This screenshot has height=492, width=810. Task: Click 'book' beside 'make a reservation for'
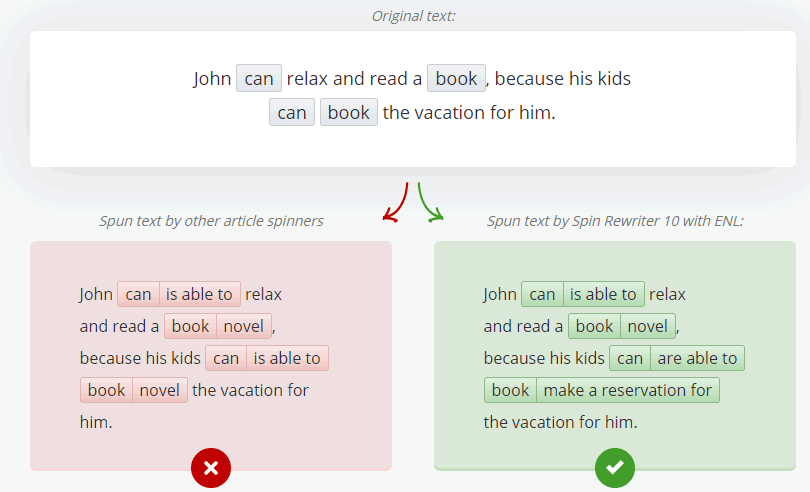[x=510, y=390]
